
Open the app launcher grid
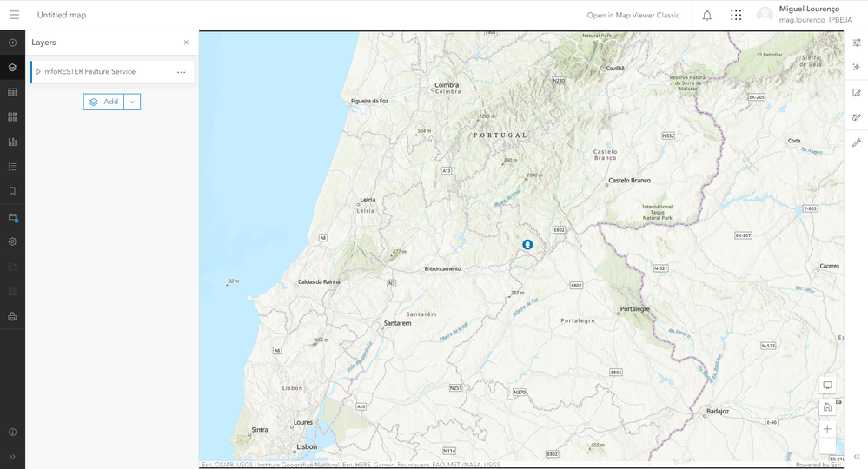click(736, 15)
